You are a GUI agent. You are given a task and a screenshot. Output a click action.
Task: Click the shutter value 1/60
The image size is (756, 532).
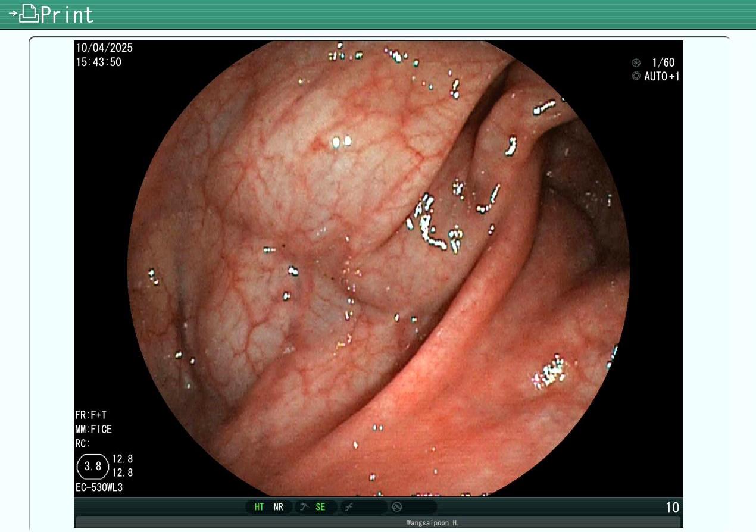(663, 62)
